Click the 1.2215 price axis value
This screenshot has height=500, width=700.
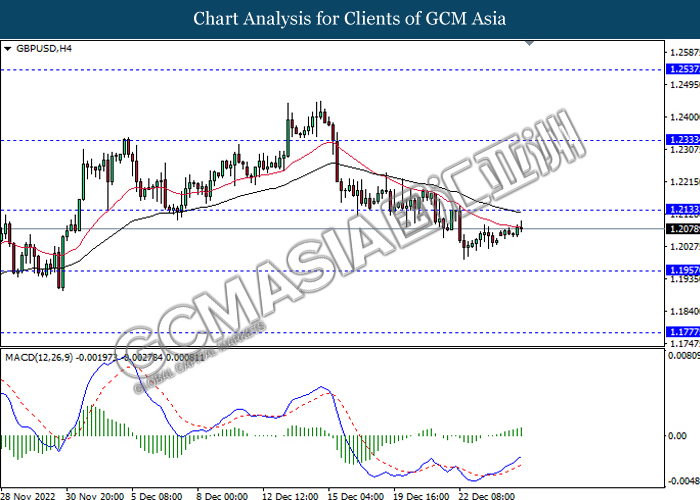(685, 182)
